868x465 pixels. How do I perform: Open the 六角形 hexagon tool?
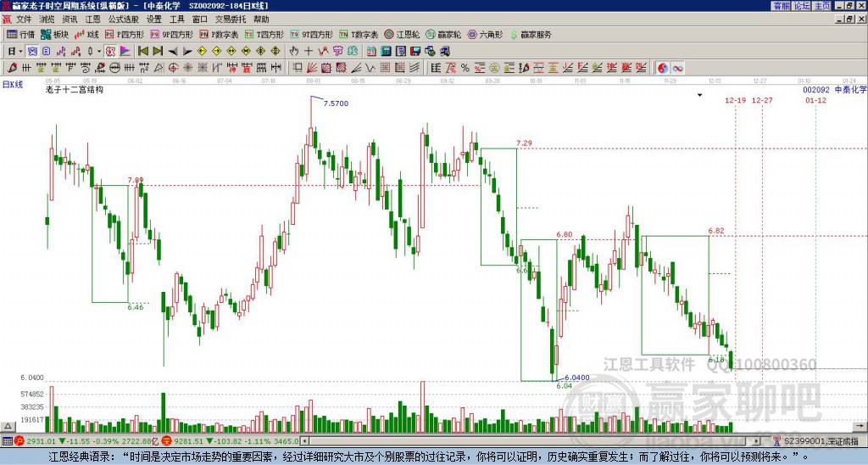[x=485, y=34]
